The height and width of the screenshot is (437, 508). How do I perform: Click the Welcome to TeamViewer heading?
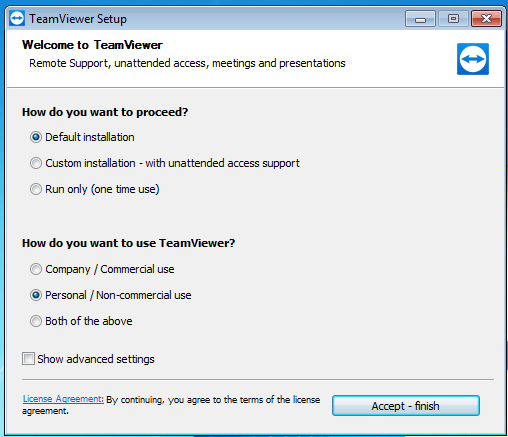92,45
